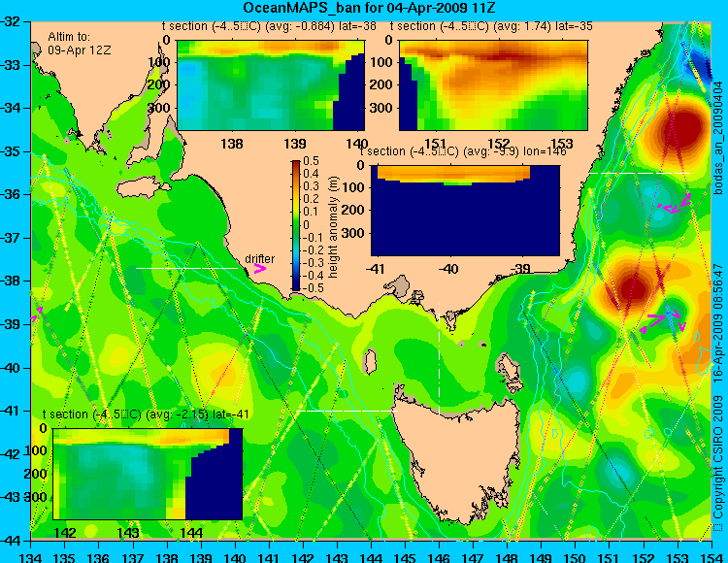Select the 154 tick on the longitude axis
This screenshot has width=728, height=563.
click(711, 556)
